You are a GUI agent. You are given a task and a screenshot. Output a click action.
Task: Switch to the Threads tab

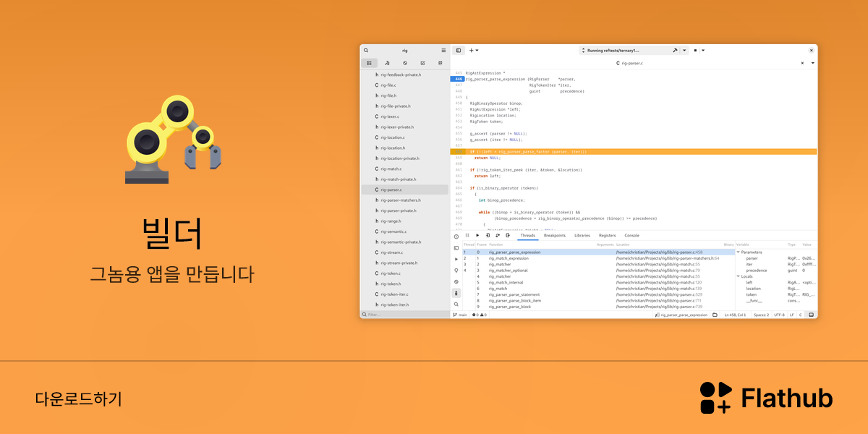[528, 235]
